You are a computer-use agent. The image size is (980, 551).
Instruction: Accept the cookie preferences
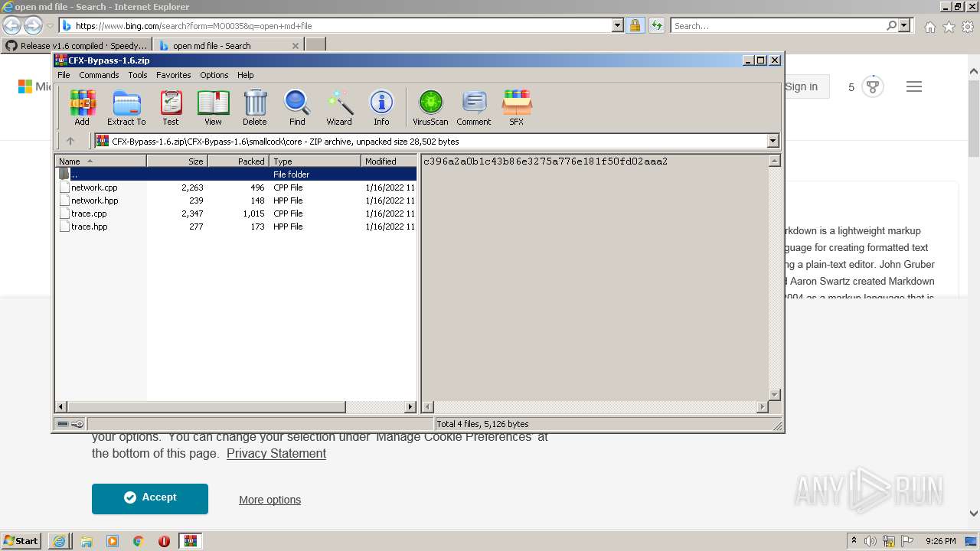pos(150,498)
